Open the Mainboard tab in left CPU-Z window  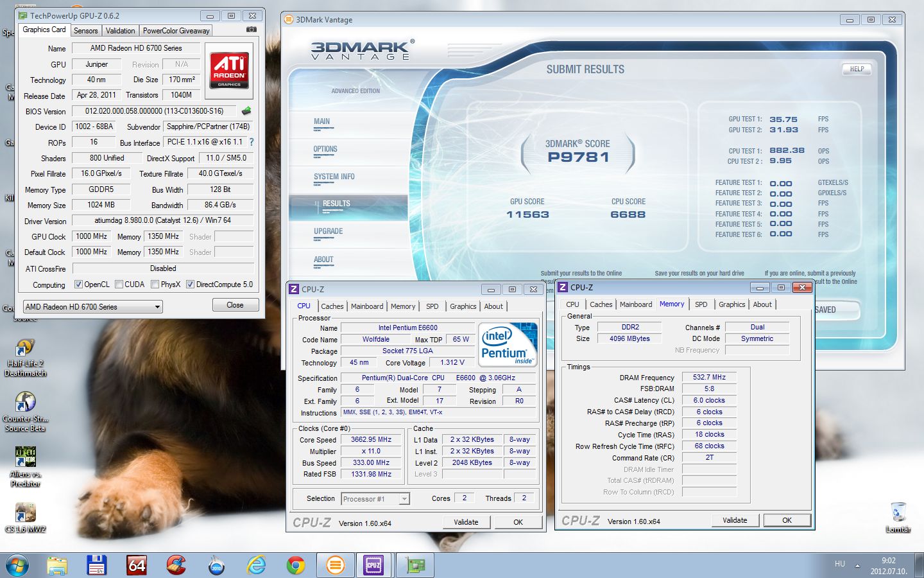point(367,306)
